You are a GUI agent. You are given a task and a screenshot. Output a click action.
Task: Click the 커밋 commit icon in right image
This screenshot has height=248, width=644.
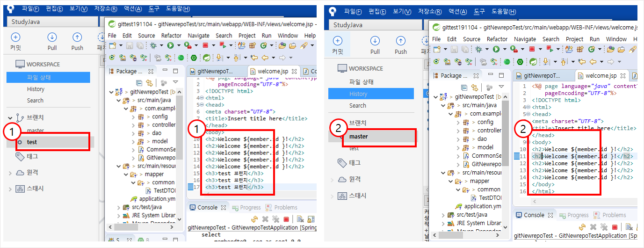point(337,41)
